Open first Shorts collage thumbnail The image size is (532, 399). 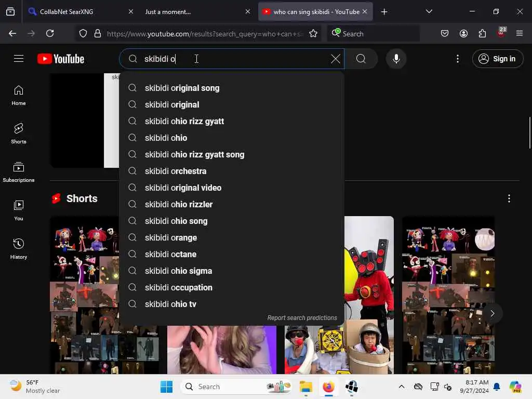pos(84,295)
